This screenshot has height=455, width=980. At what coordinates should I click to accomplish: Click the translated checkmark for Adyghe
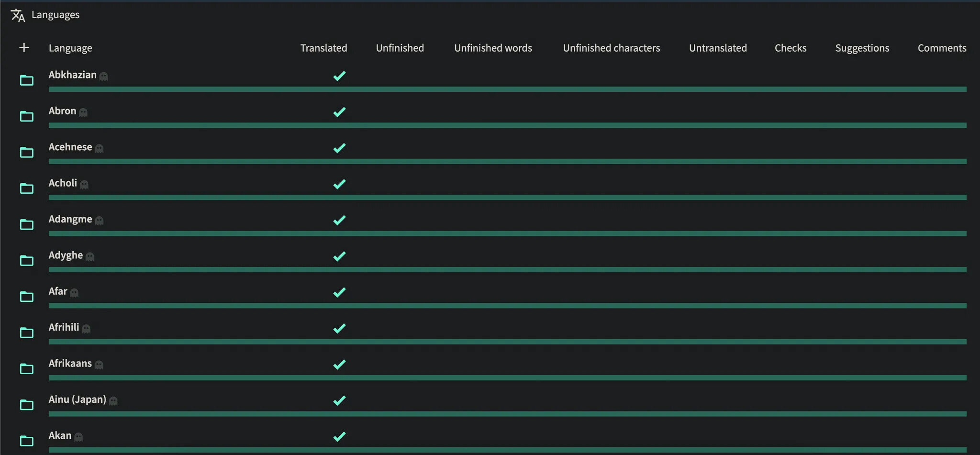click(339, 256)
